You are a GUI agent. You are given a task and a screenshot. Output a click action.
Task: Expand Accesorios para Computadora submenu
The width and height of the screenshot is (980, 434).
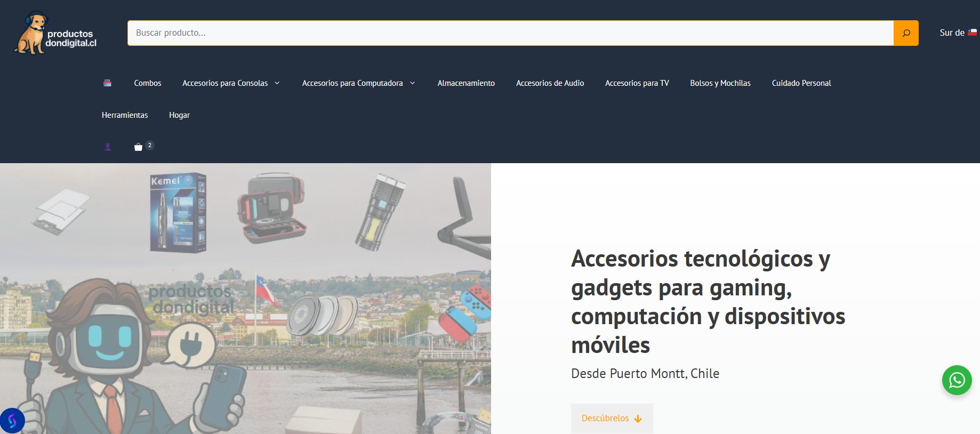412,83
